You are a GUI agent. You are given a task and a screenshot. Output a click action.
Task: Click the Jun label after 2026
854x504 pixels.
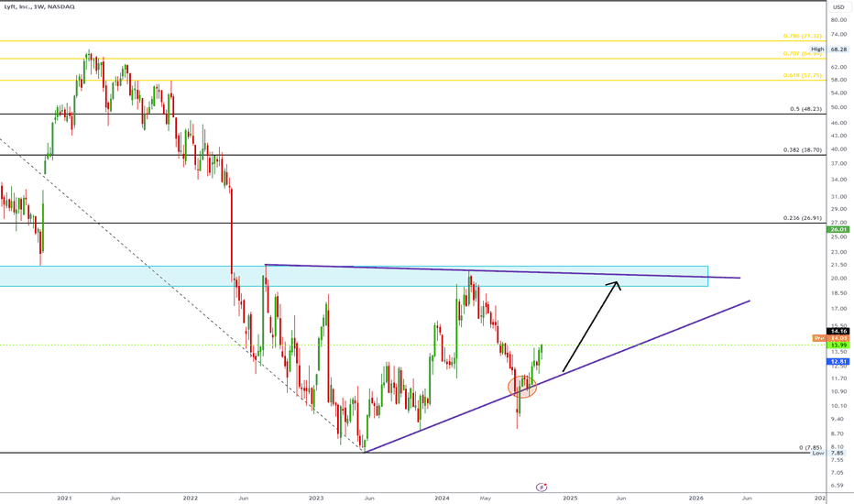click(747, 498)
